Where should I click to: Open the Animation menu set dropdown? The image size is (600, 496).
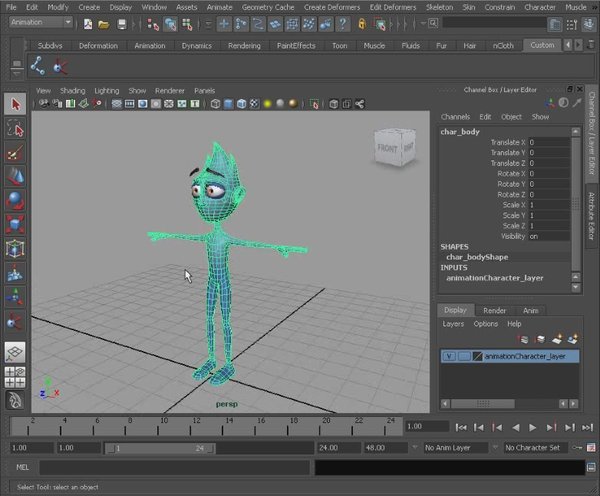tap(40, 23)
